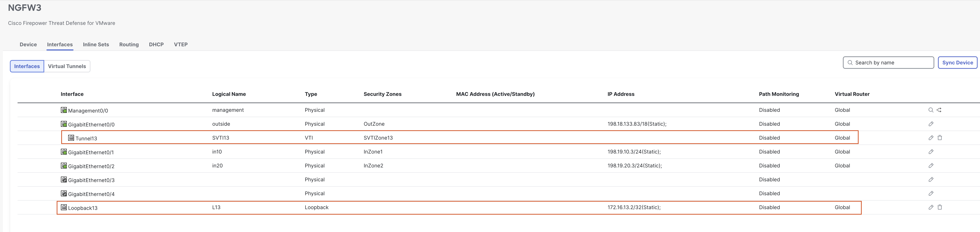Image resolution: width=980 pixels, height=232 pixels.
Task: Switch to the Virtual Tunnels view
Action: (67, 66)
